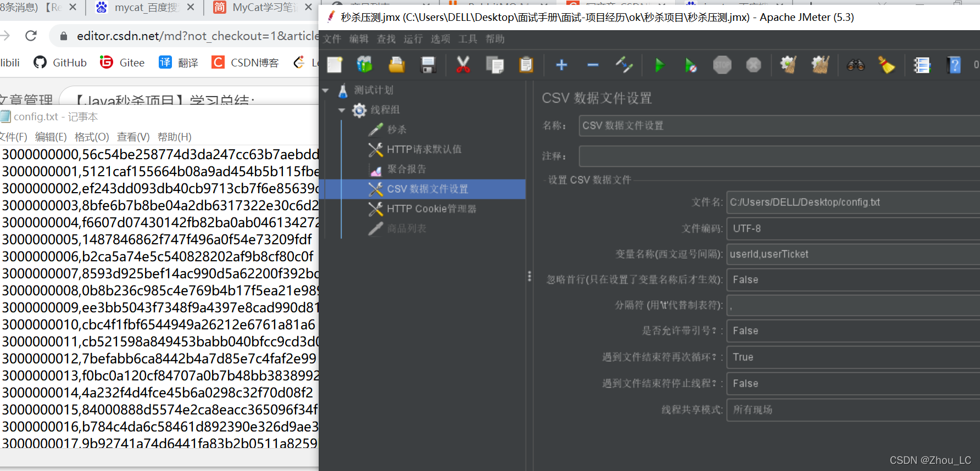
Task: Click the Toggle enable/disable icon
Action: (x=624, y=65)
